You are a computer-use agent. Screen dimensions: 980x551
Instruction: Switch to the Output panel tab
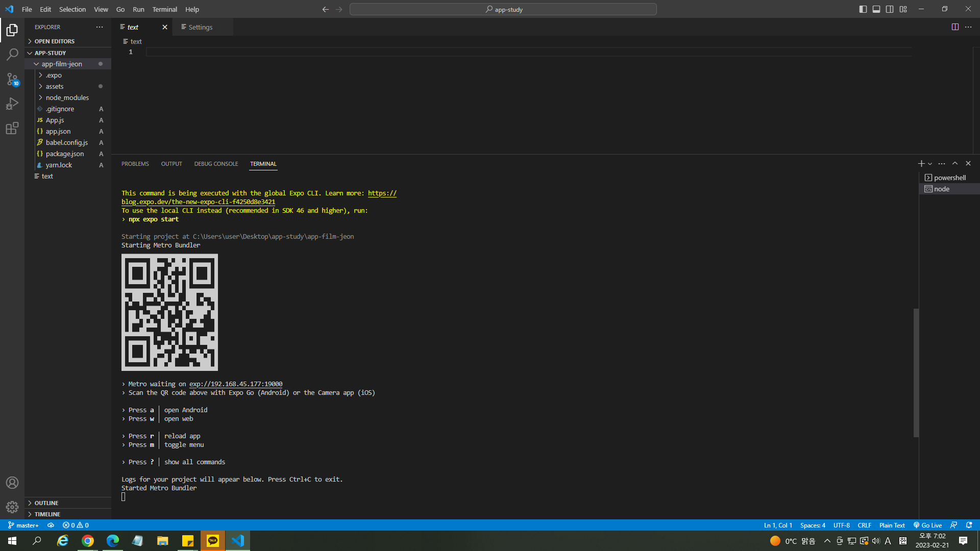coord(171,164)
